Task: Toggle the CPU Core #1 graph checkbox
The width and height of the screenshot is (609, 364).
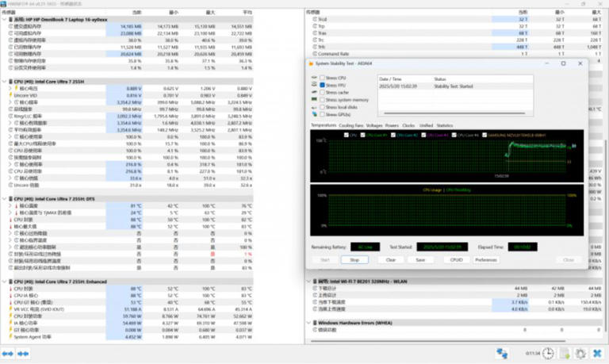Action: pos(362,135)
